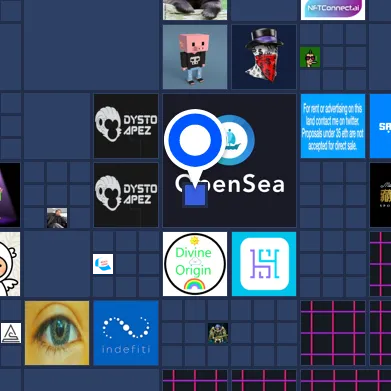This screenshot has height=391, width=391.
Task: Click the NFTConnect.ai land tile
Action: (x=333, y=10)
